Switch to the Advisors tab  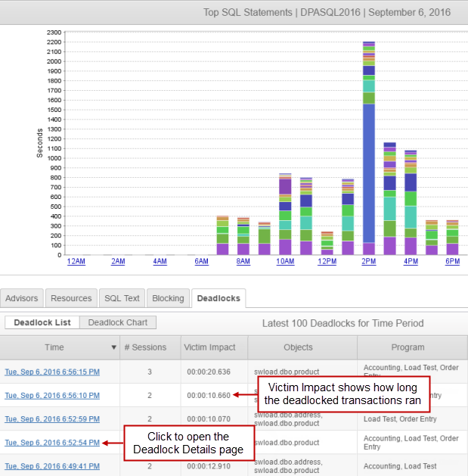(x=21, y=298)
